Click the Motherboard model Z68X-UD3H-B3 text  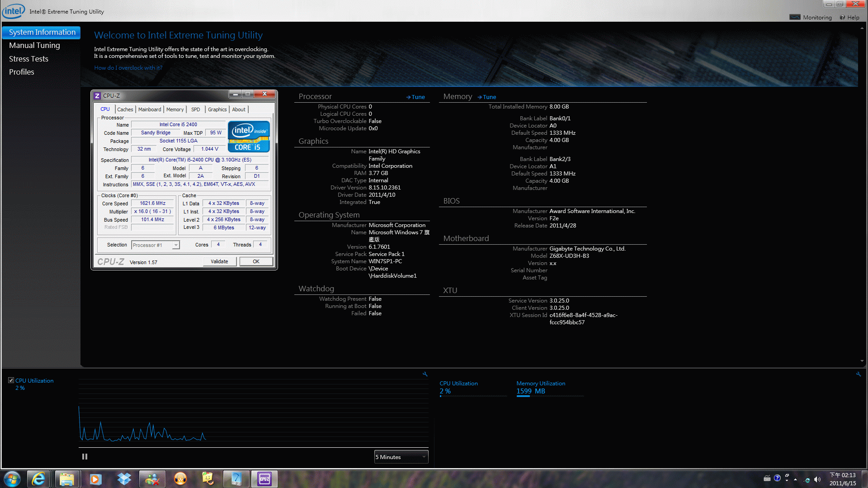(569, 256)
